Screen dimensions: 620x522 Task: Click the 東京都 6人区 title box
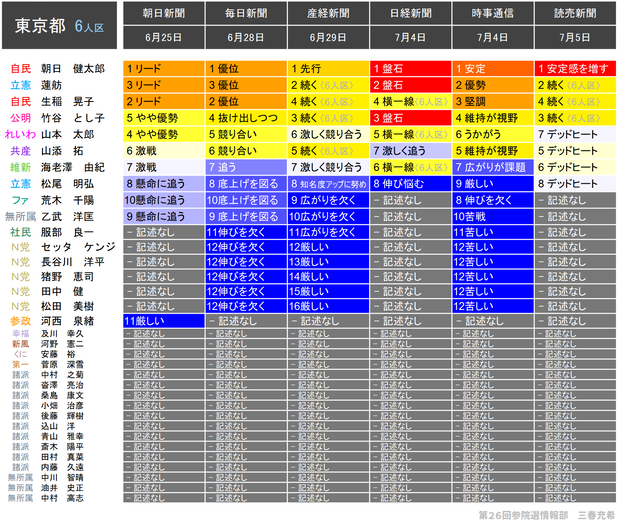(59, 25)
